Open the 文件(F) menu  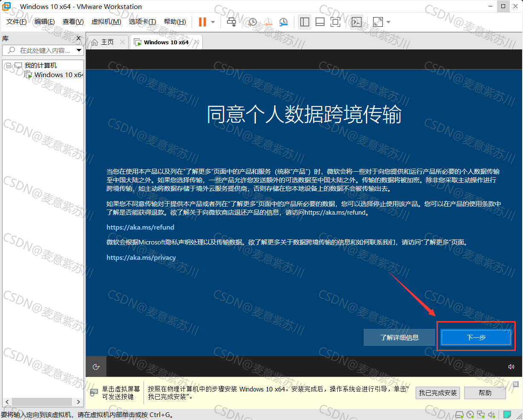click(x=17, y=22)
